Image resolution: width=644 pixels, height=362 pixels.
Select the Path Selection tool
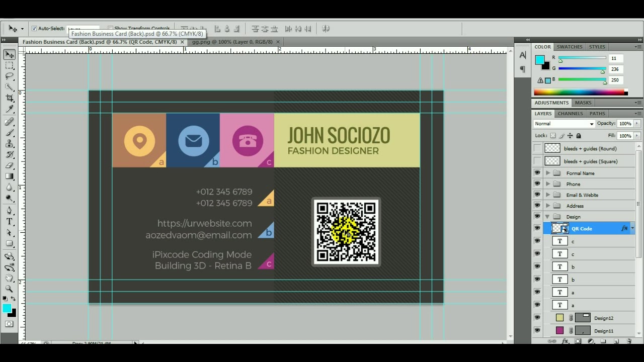tap(10, 233)
